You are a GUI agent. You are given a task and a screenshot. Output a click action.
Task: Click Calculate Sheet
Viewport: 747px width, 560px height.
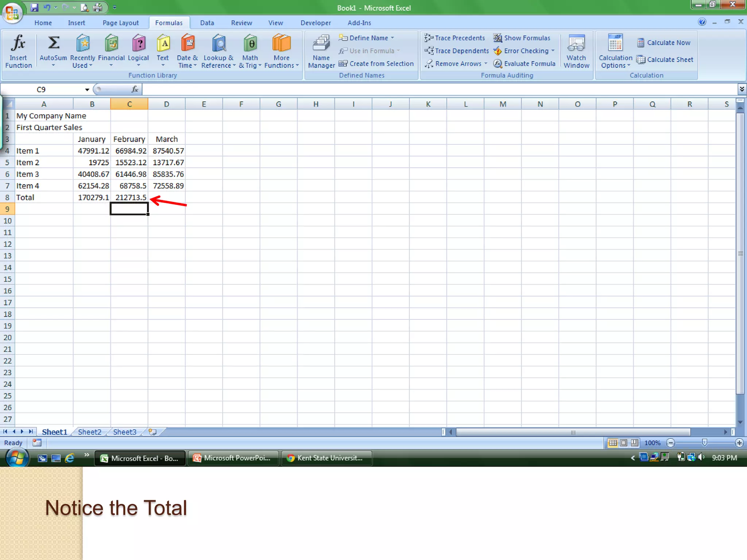(665, 59)
